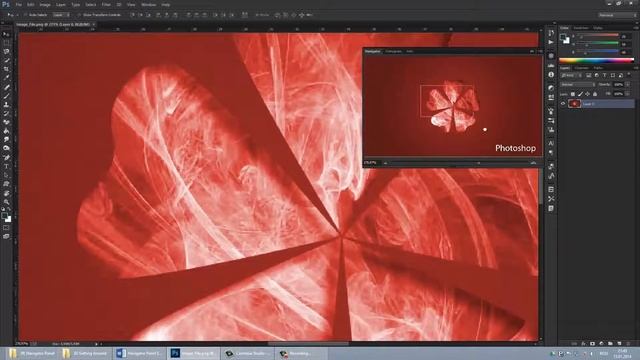Open the workspace switcher dropdown

[618, 15]
